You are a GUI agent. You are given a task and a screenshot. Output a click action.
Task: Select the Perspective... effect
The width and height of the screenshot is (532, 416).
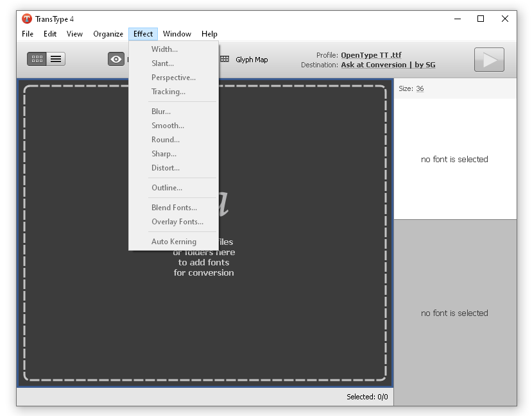(x=173, y=78)
